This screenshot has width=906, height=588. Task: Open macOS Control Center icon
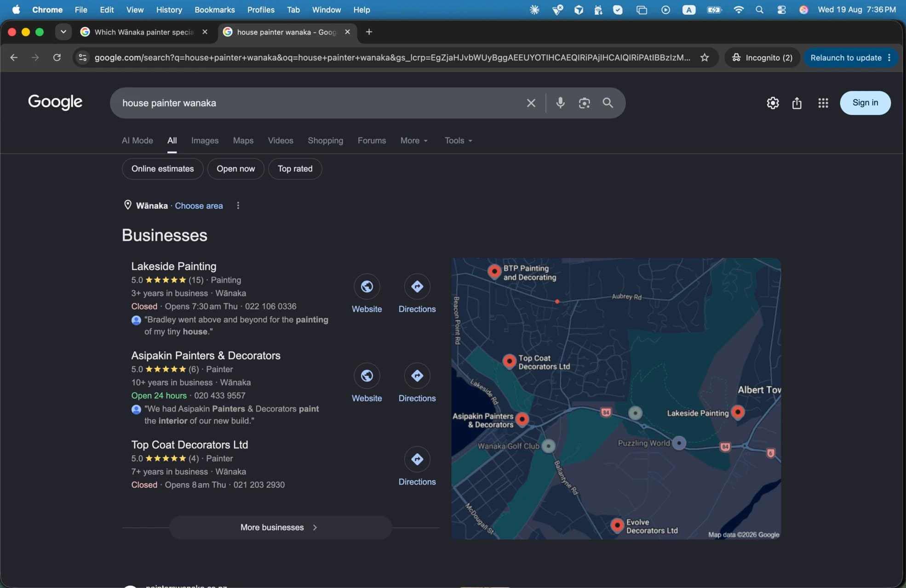781,10
